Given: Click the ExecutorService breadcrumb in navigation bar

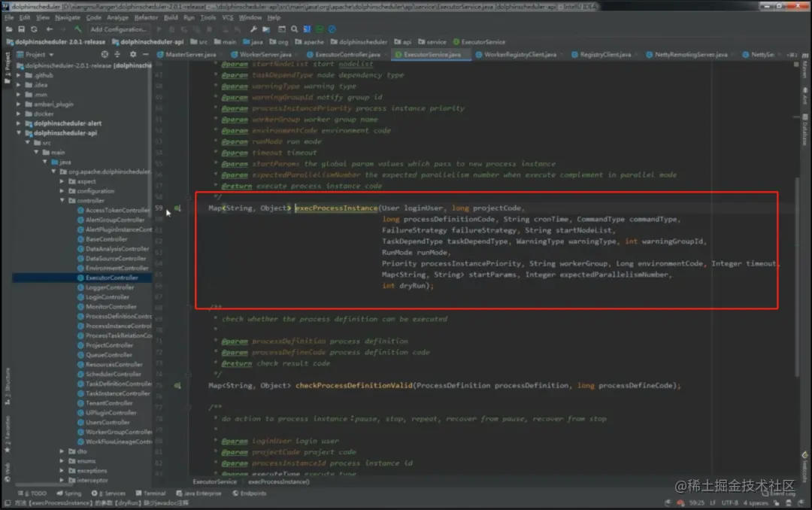Looking at the screenshot, I should 479,42.
